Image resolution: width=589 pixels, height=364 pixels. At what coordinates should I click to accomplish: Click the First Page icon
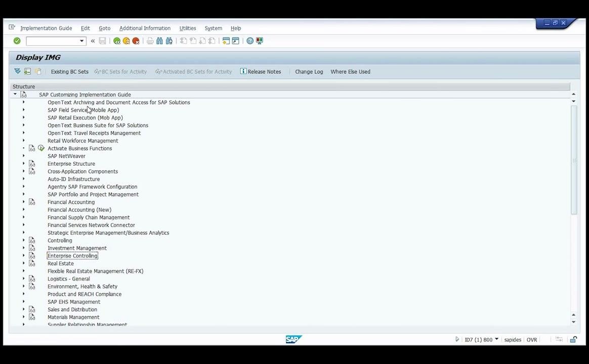(x=183, y=41)
